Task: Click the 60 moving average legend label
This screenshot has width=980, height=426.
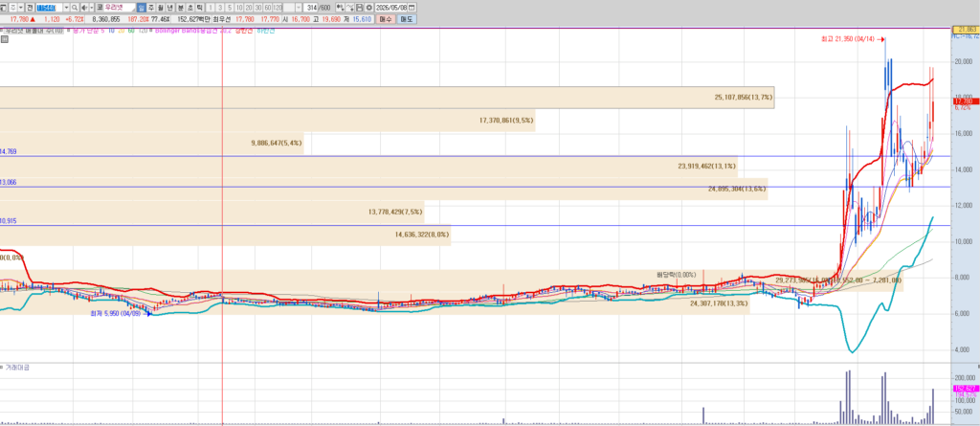Action: click(x=131, y=30)
